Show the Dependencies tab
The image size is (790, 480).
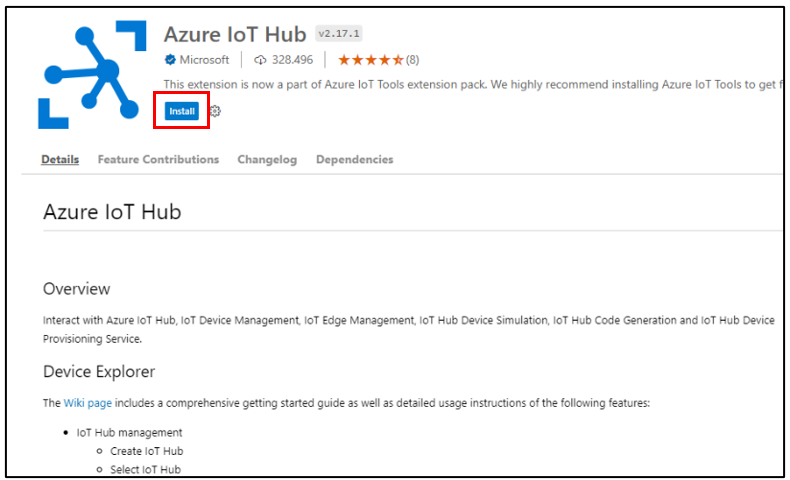355,159
